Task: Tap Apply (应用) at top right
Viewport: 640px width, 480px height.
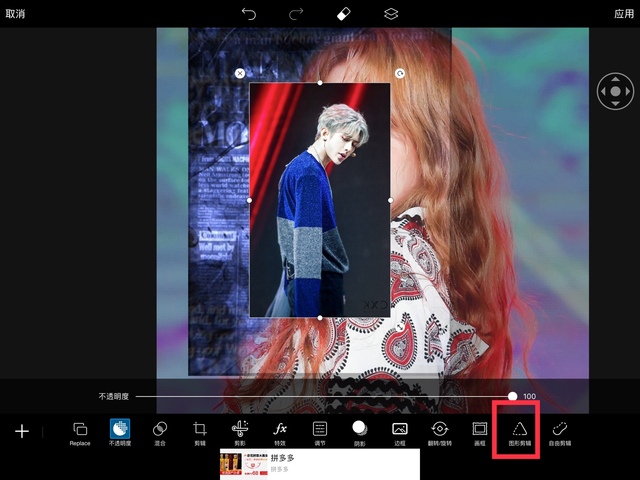Action: (x=624, y=14)
